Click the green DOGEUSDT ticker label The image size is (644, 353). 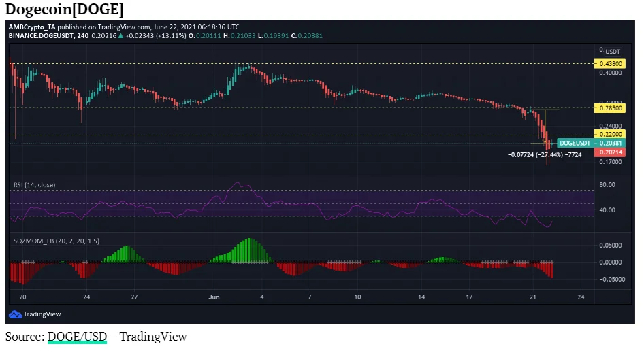575,144
